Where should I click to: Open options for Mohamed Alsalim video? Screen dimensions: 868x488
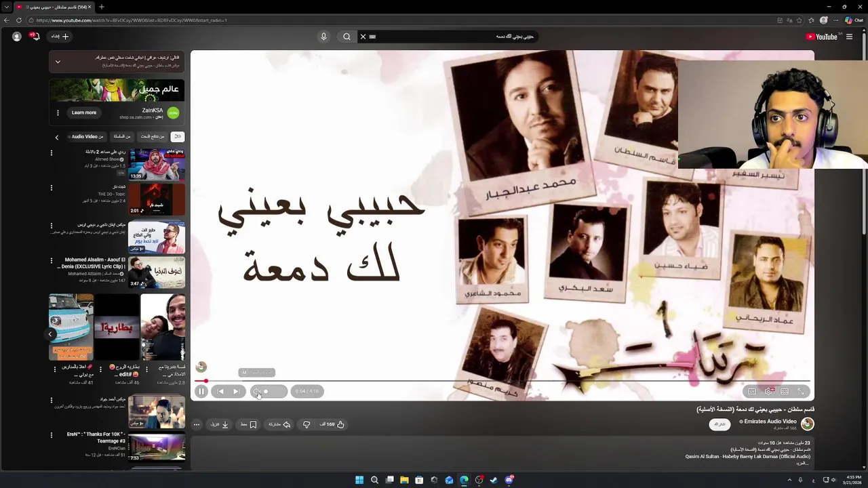(51, 261)
